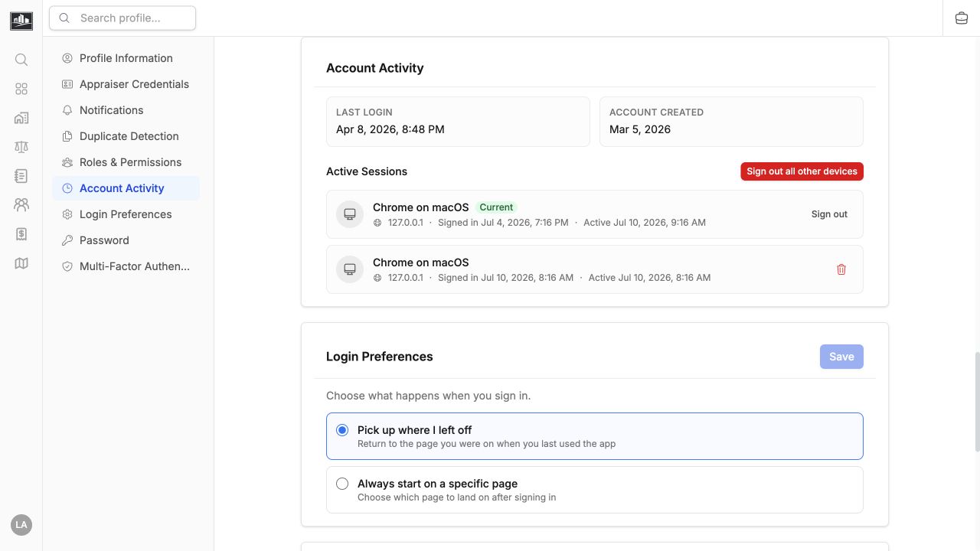Image resolution: width=980 pixels, height=551 pixels.
Task: Click the Multi-Factor shield icon
Action: (67, 266)
